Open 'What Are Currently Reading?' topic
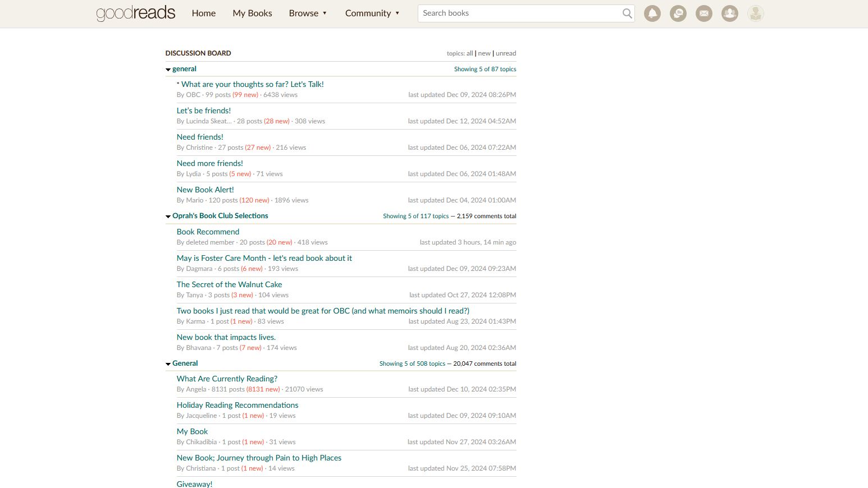 click(227, 379)
